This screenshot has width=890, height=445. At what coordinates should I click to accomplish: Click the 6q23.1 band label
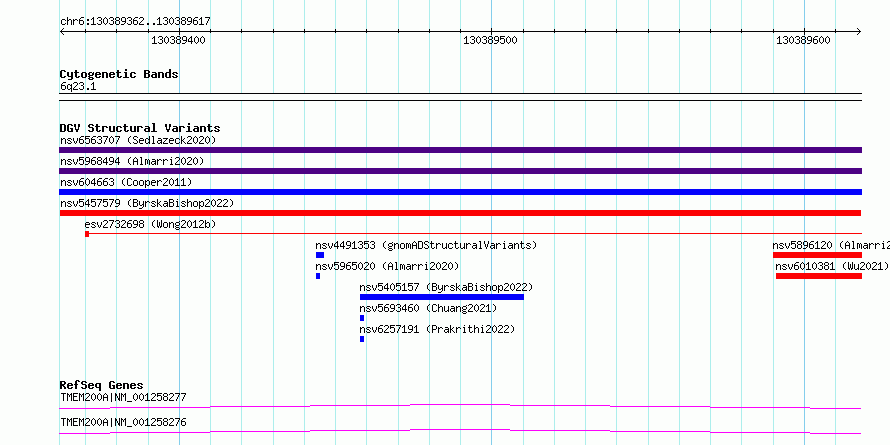click(x=78, y=87)
